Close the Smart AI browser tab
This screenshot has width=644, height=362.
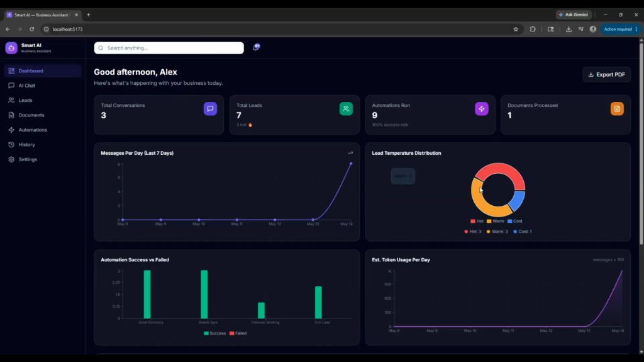pyautogui.click(x=76, y=15)
